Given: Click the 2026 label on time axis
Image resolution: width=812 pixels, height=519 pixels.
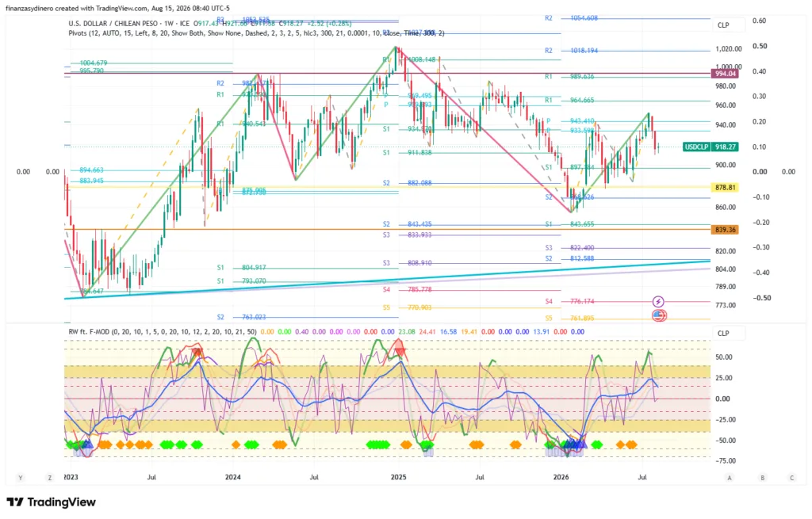Looking at the screenshot, I should 561,477.
